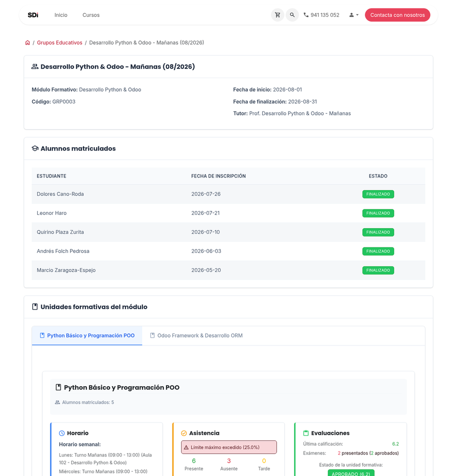The height and width of the screenshot is (476, 457).
Task: Click the FINALIZADO badge for Quirino Plaza Zurita
Action: point(378,232)
